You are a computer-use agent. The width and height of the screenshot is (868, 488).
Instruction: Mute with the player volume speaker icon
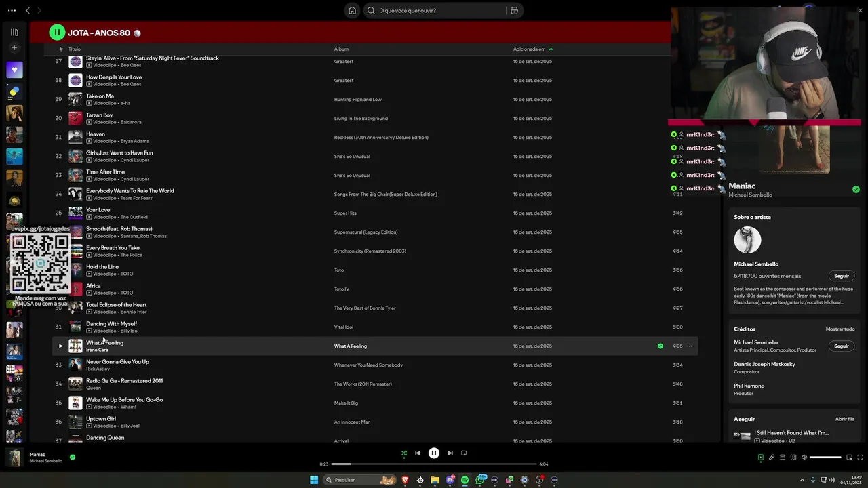coord(804,457)
